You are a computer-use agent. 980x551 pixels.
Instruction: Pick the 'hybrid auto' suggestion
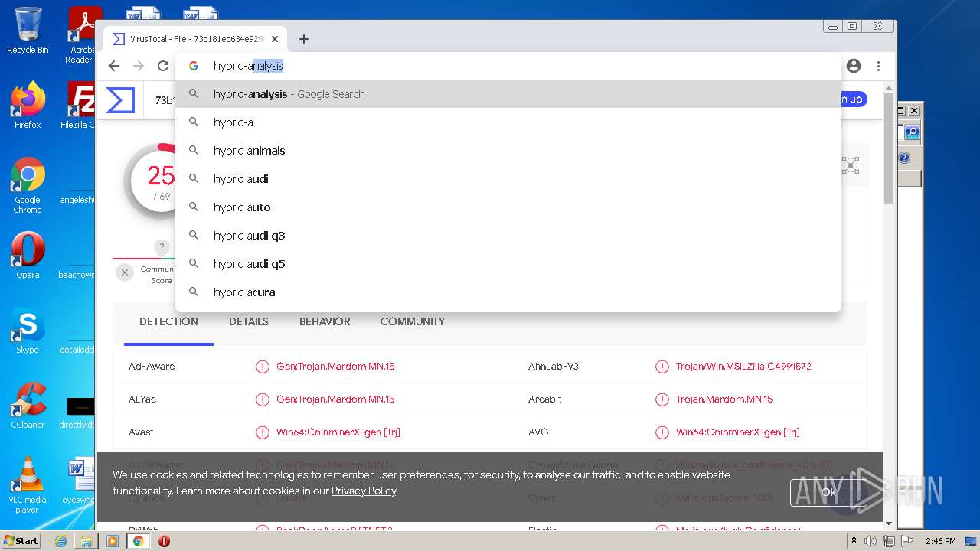pyautogui.click(x=508, y=207)
